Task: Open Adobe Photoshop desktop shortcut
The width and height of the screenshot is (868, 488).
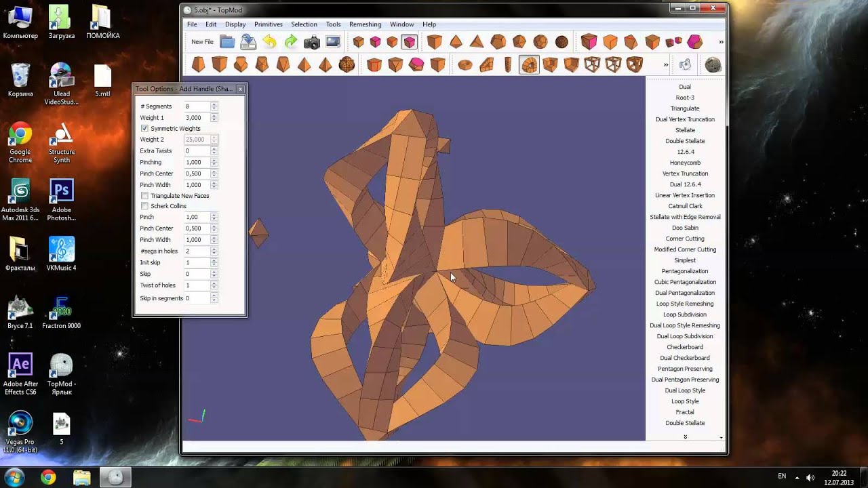Action: tap(62, 201)
